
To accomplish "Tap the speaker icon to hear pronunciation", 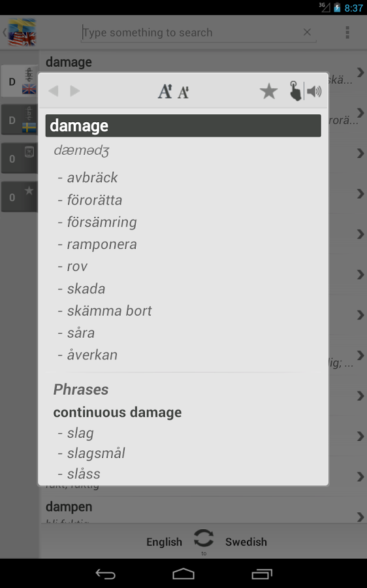I will tap(314, 91).
